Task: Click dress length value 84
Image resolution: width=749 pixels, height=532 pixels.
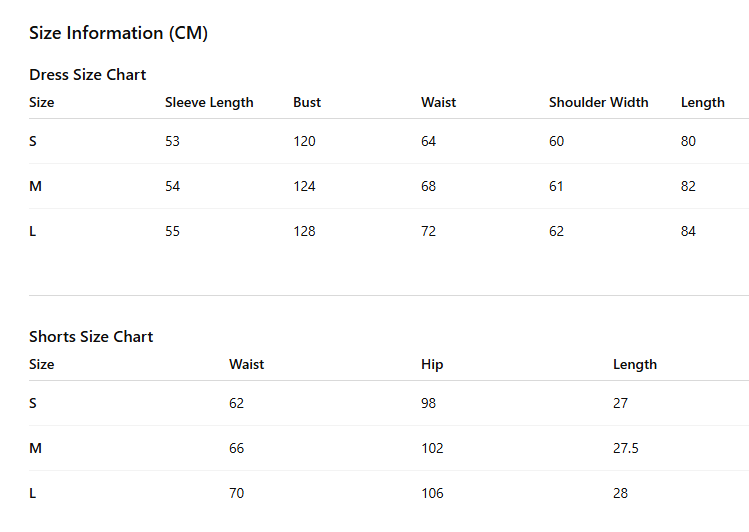Action: (688, 231)
